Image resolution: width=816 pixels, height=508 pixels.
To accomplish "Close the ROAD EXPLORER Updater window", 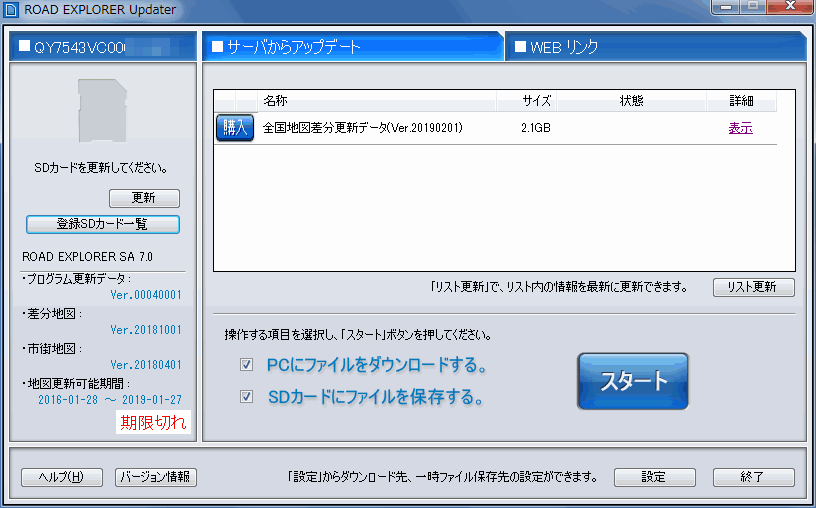I will [789, 7].
